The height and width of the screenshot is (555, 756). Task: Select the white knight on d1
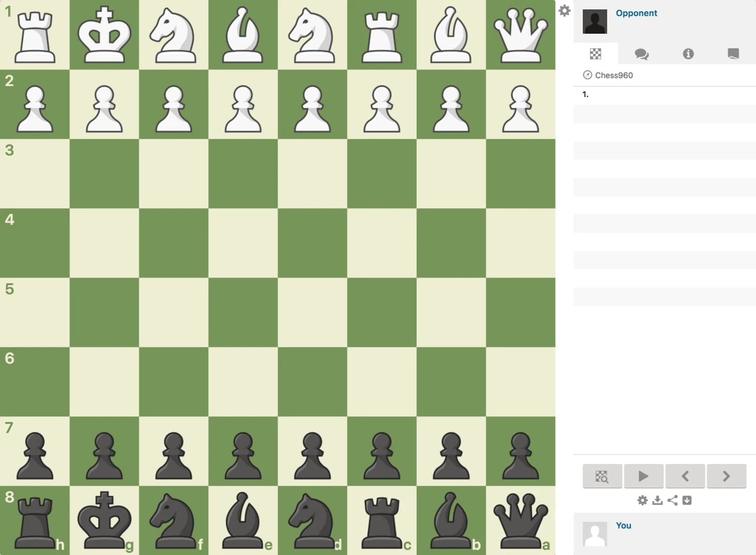(x=312, y=35)
